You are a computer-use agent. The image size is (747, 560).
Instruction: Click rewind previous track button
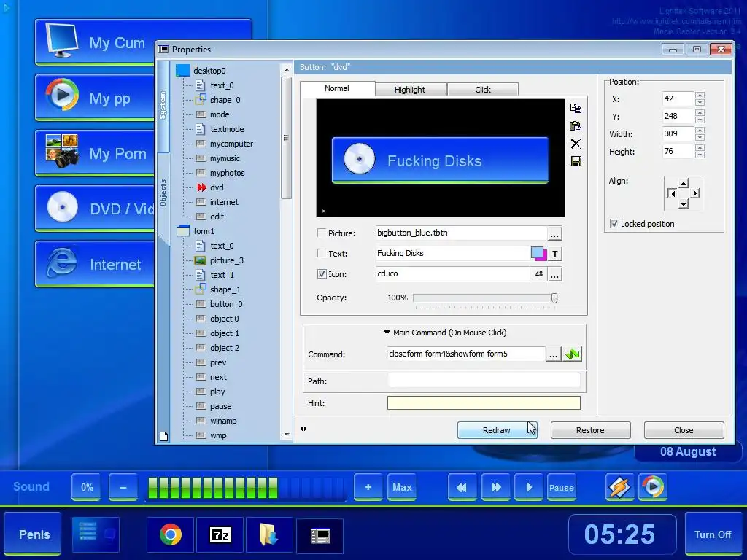click(x=462, y=487)
